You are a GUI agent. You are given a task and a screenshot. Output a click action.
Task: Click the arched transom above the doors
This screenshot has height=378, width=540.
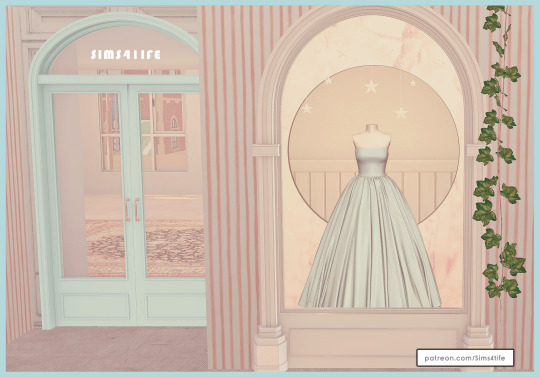[124, 52]
